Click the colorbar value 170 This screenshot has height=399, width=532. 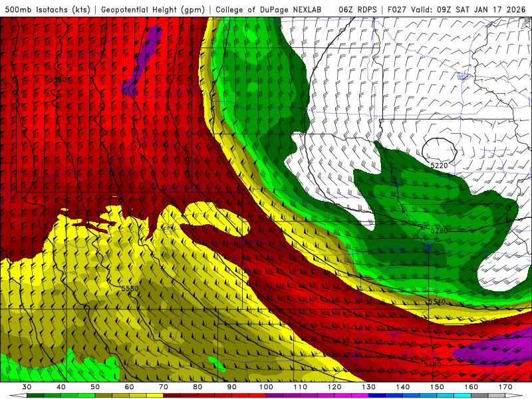(x=505, y=387)
